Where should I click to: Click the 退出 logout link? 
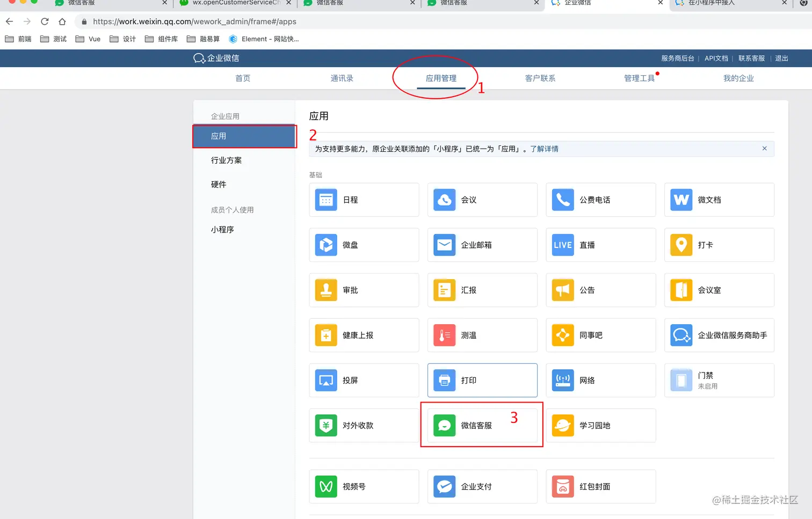(x=781, y=59)
